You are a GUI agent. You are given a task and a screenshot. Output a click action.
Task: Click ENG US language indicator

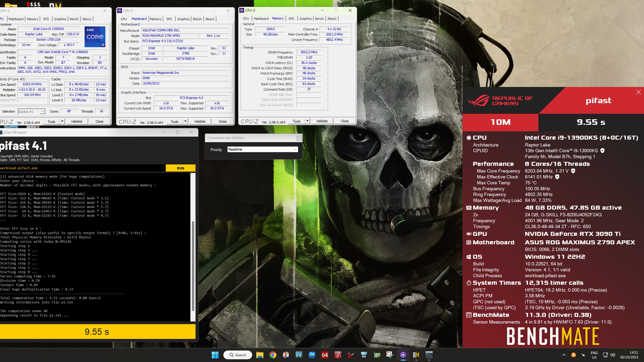click(x=594, y=355)
